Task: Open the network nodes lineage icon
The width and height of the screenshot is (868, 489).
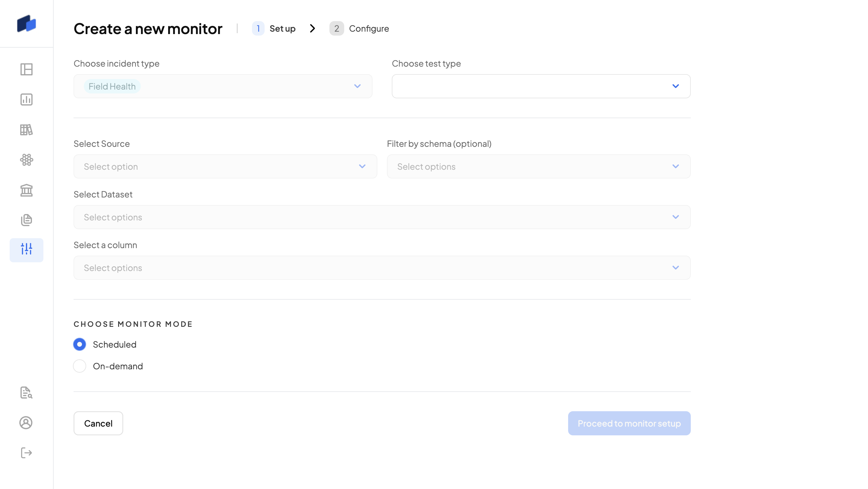Action: [26, 160]
